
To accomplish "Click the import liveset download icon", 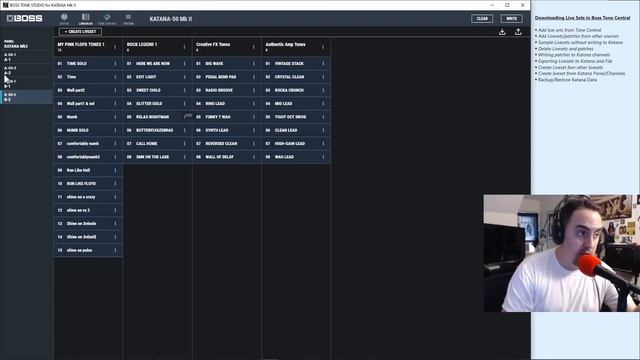I will click(x=502, y=32).
